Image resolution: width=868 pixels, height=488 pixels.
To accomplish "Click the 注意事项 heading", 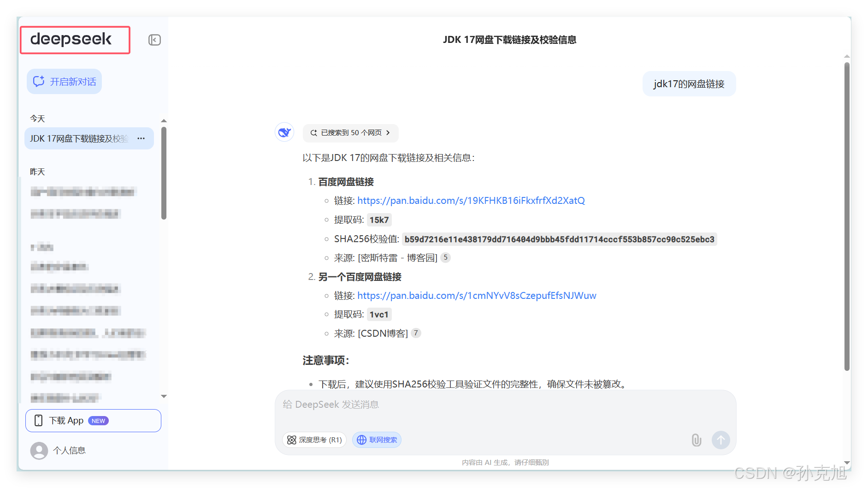I will click(326, 360).
